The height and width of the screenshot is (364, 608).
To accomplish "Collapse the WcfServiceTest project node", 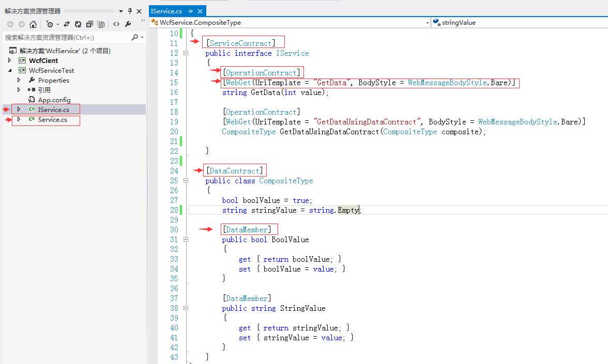I will coord(10,70).
